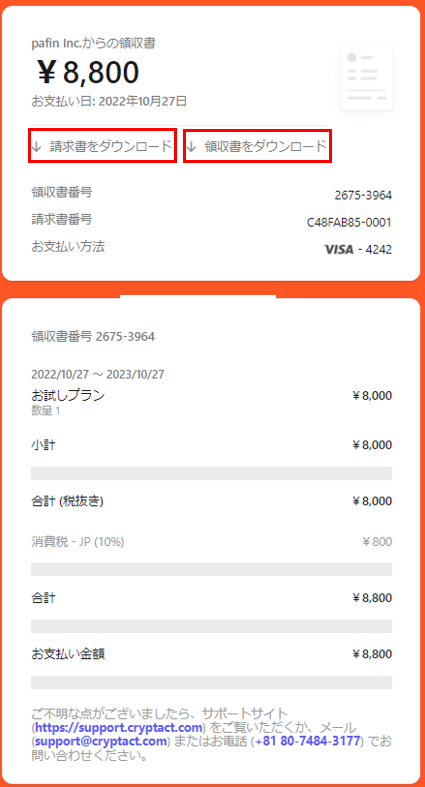Click the large ¥8,800 amount heading
The image size is (425, 787).
click(x=87, y=73)
